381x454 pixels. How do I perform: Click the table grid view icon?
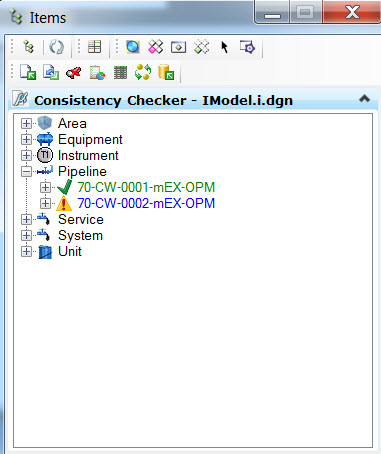tap(94, 47)
